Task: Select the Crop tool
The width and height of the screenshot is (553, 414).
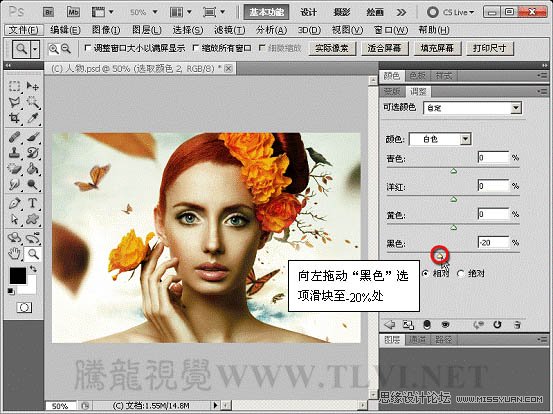Action: 14,118
